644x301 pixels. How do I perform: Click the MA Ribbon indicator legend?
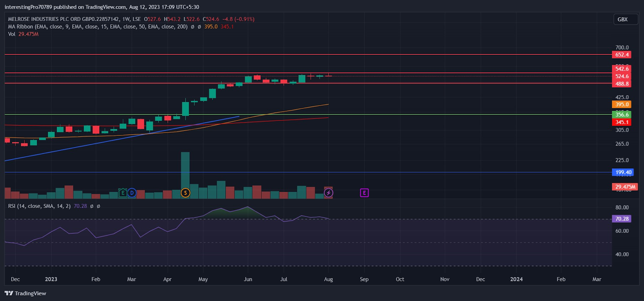[x=98, y=27]
